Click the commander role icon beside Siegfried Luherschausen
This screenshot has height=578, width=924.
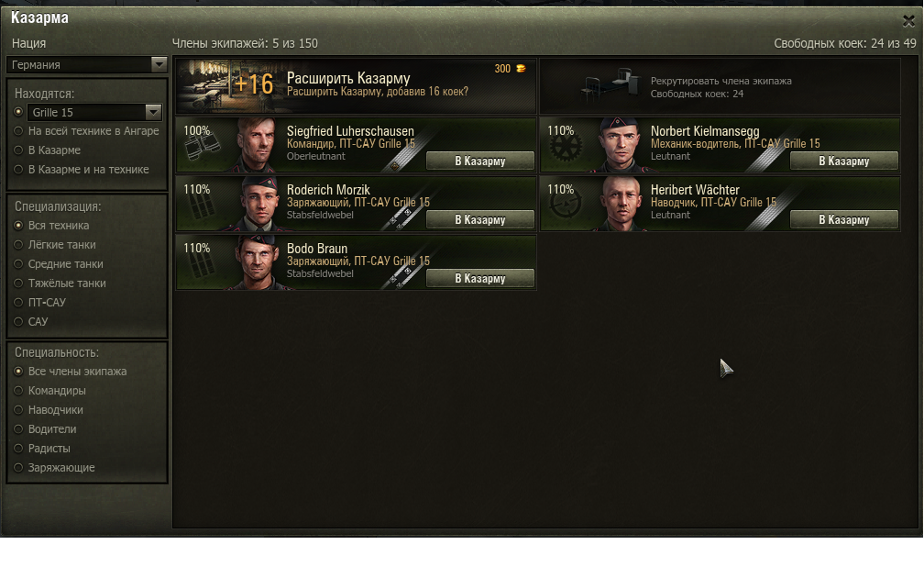pos(203,148)
